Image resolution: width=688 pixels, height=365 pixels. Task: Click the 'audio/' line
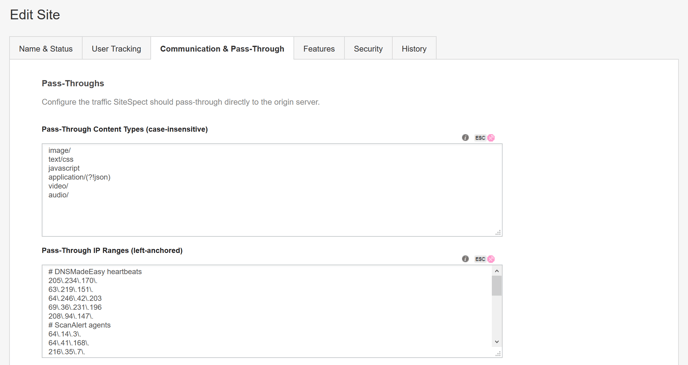click(x=58, y=195)
